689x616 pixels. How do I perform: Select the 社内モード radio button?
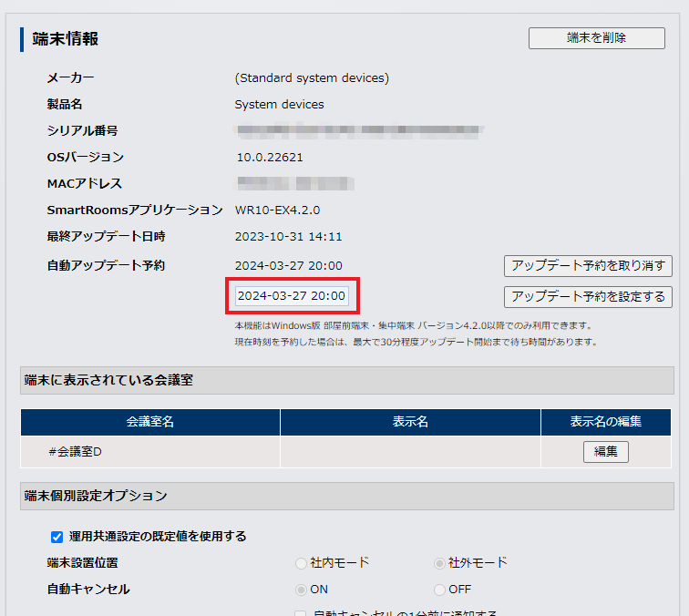pyautogui.click(x=301, y=563)
